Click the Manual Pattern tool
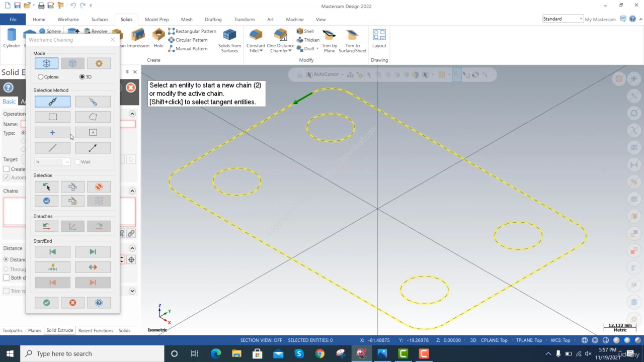Image resolution: width=644 pixels, height=362 pixels. 188,49
